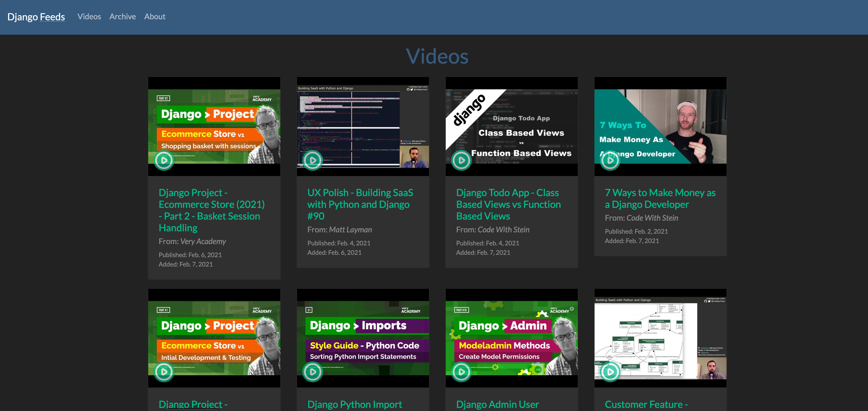868x411 pixels.
Task: Click the Customer Feature title link
Action: [646, 404]
